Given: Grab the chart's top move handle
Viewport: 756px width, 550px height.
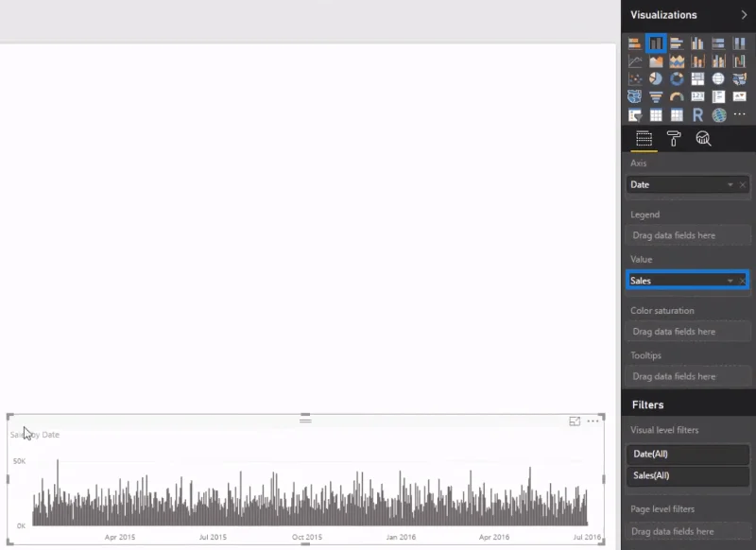Looking at the screenshot, I should pyautogui.click(x=305, y=419).
